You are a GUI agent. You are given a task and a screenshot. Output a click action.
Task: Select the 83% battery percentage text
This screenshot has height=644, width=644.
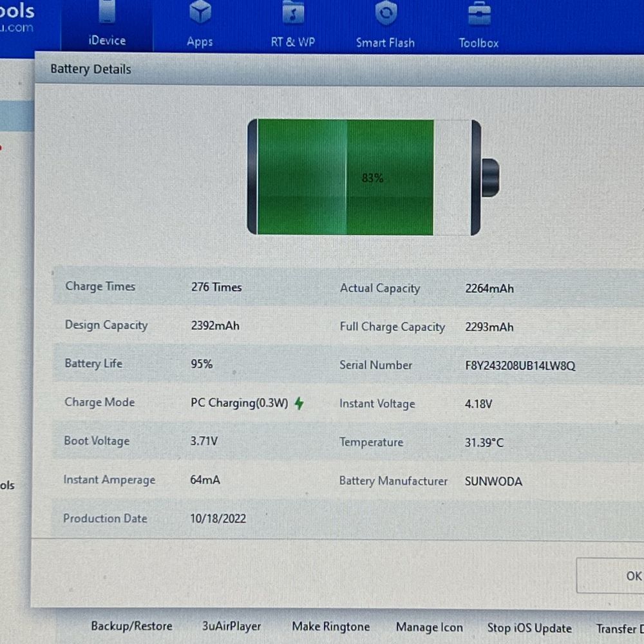pos(372,178)
